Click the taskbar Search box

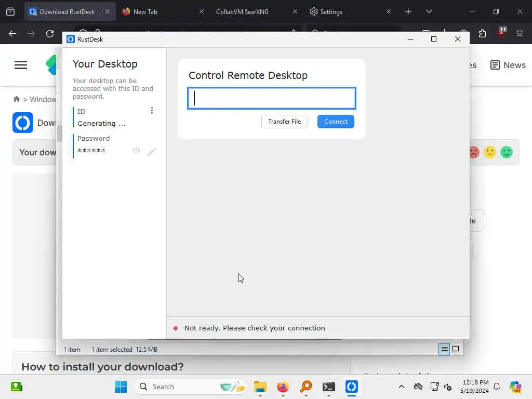pyautogui.click(x=190, y=387)
